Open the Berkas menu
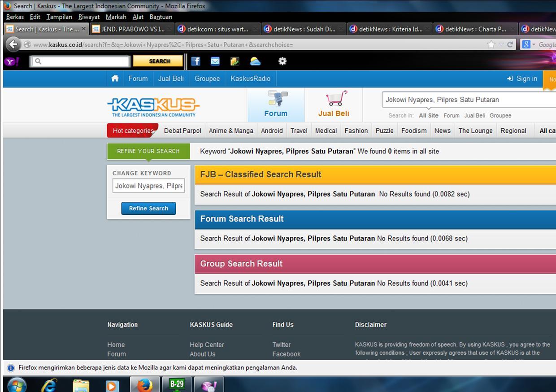556x392 pixels. 15,17
